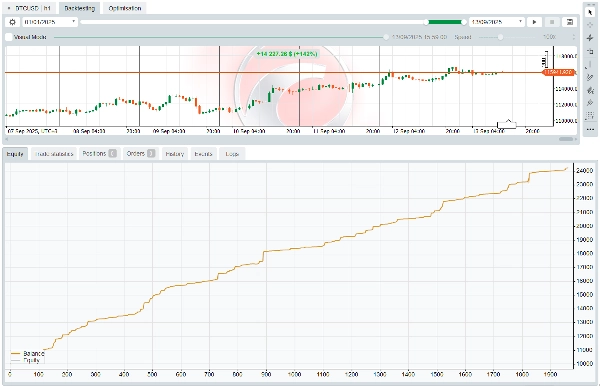The height and width of the screenshot is (386, 600).
Task: Open the backtesting settings gear
Action: 12,22
